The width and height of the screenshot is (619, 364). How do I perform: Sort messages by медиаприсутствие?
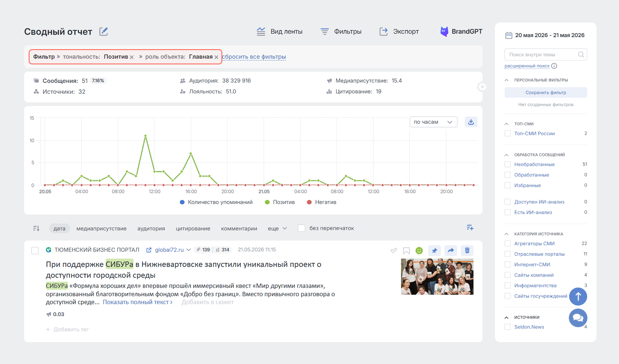click(x=101, y=229)
